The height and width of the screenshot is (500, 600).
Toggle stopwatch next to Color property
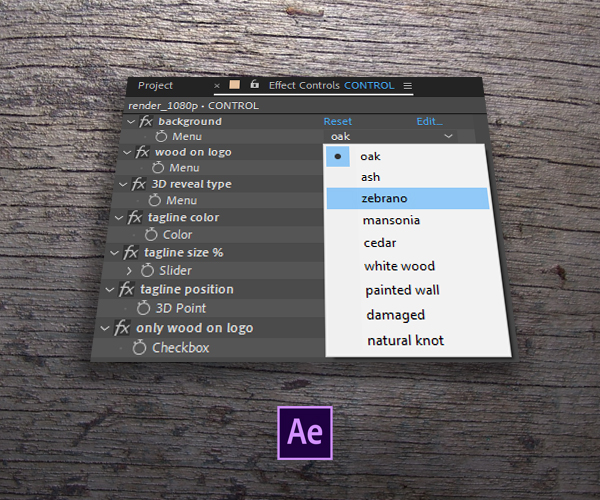[151, 234]
